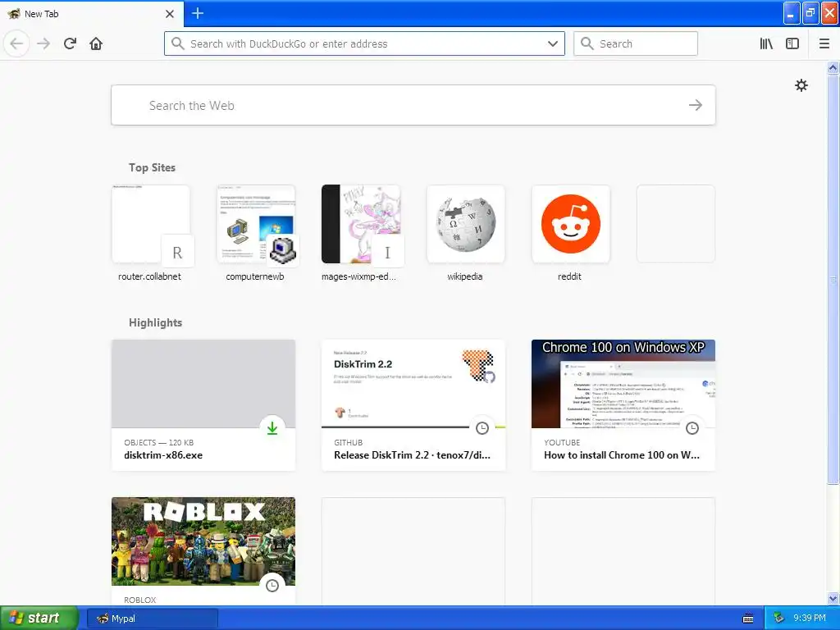Open disktrim-x86.exe highlight card
Screen dimensions: 840x630
[x=203, y=405]
